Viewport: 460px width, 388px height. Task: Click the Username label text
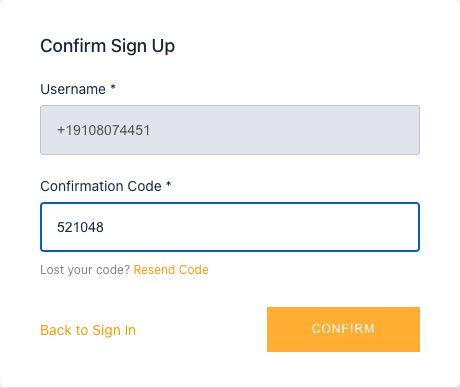coord(73,89)
